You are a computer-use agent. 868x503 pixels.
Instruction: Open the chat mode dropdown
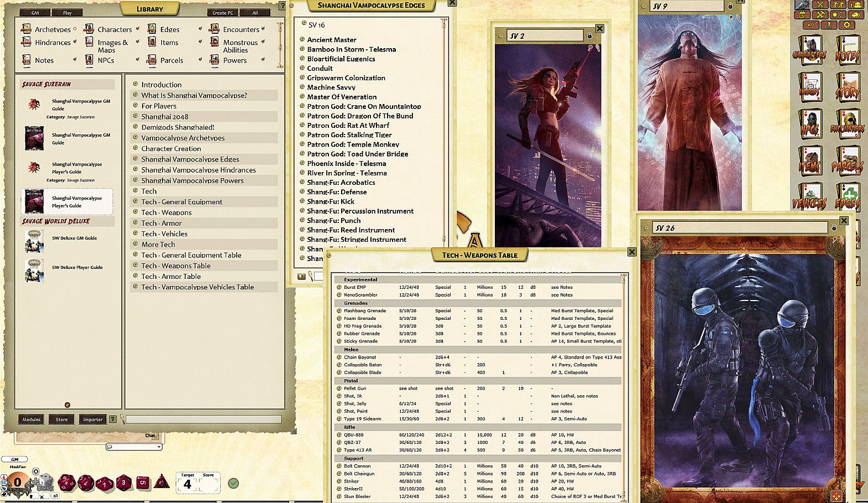coord(134,447)
